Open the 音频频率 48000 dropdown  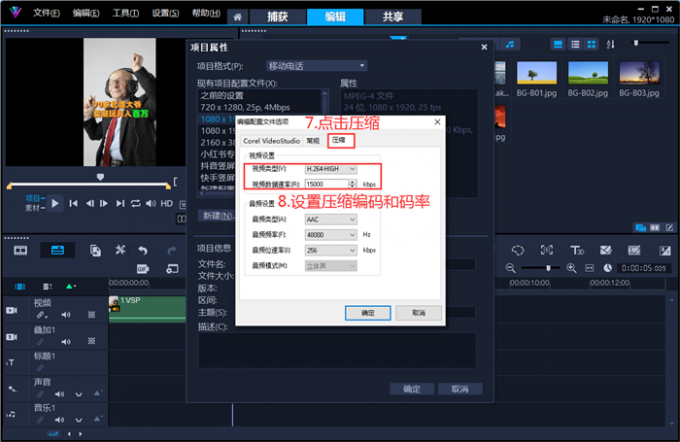331,235
